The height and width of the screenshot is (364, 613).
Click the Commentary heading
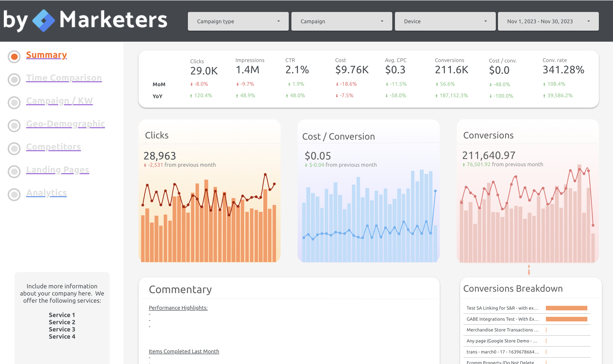(180, 290)
